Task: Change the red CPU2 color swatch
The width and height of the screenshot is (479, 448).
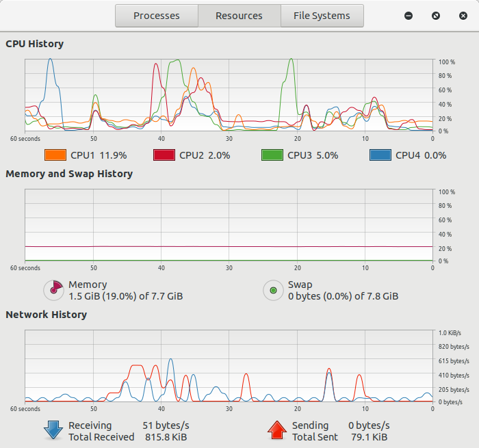Action: pyautogui.click(x=164, y=155)
